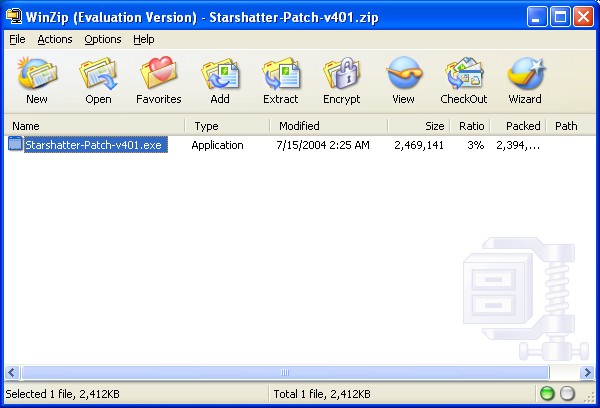Click the horizontal scrollbar thumb

point(285,372)
